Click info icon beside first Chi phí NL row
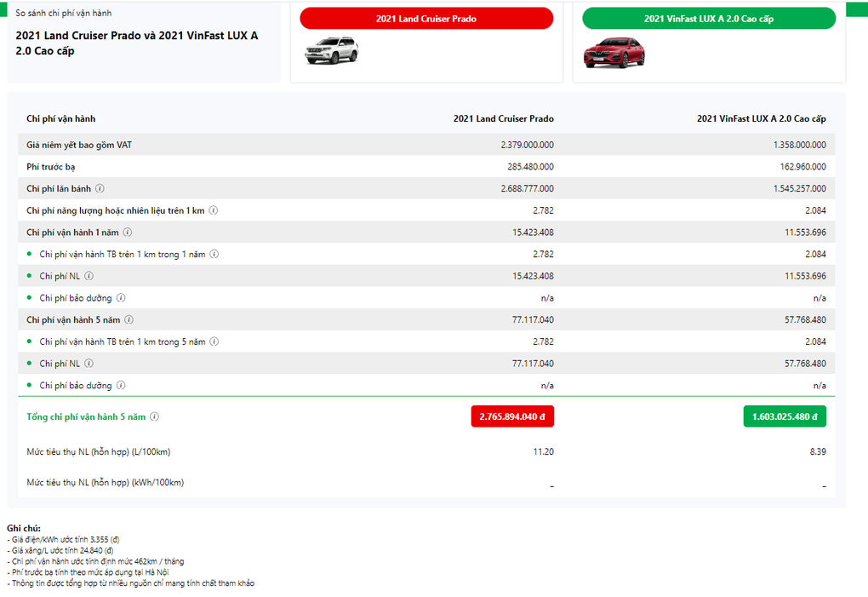This screenshot has height=597, width=868. coord(89,276)
